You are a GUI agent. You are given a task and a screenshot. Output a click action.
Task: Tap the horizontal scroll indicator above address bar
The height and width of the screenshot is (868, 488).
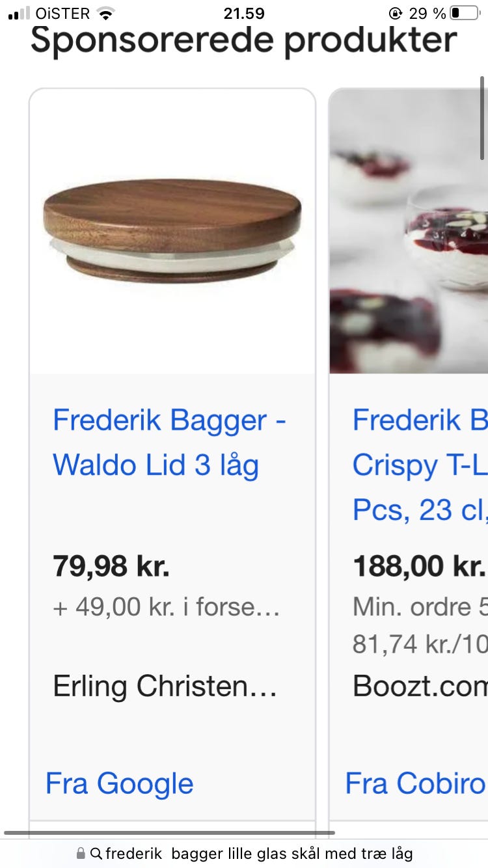pos(169,833)
